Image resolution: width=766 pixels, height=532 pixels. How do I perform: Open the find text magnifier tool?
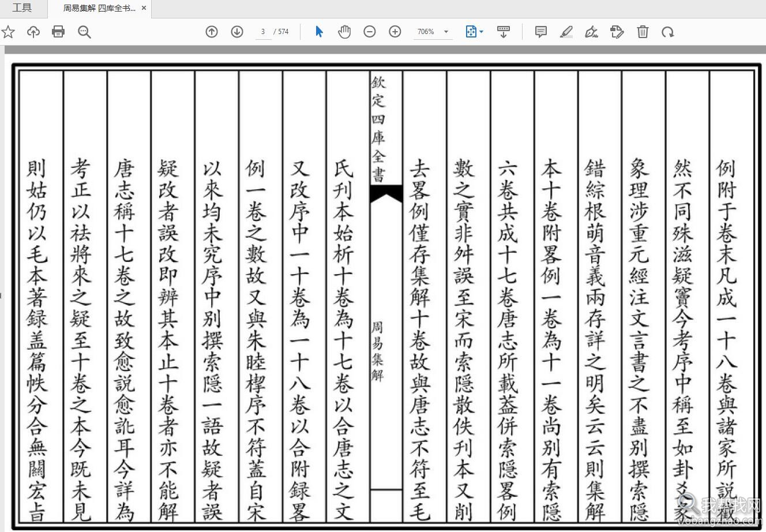tap(84, 32)
